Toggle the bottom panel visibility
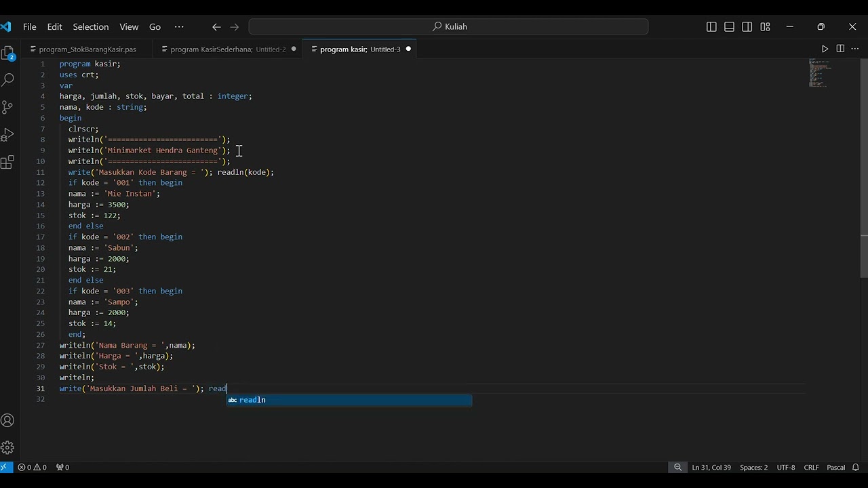868x488 pixels. [x=729, y=27]
